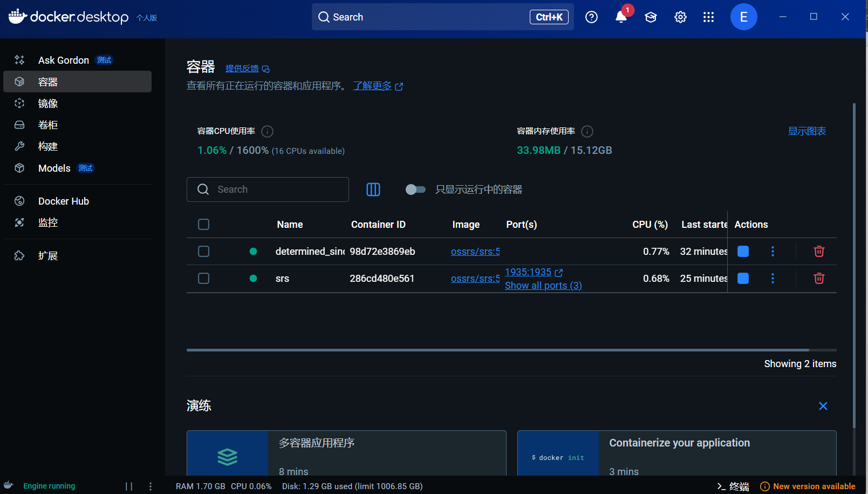
Task: Open the Learning center graduation cap icon
Action: [x=651, y=17]
